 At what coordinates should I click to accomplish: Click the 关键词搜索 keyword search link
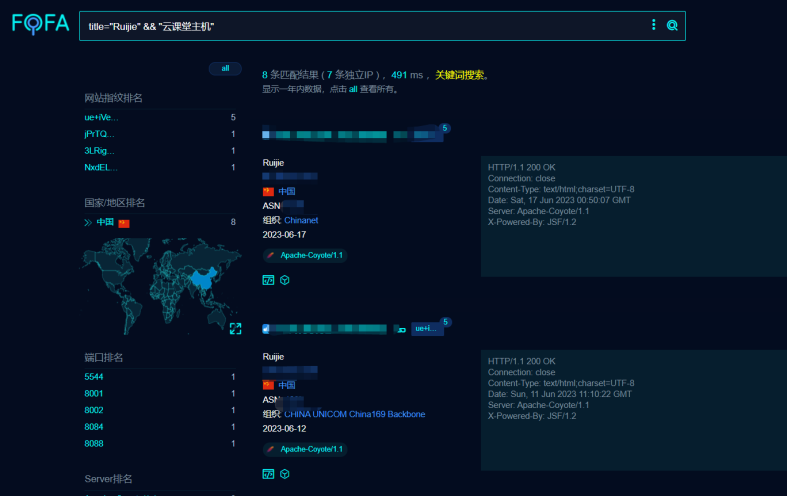[x=459, y=75]
